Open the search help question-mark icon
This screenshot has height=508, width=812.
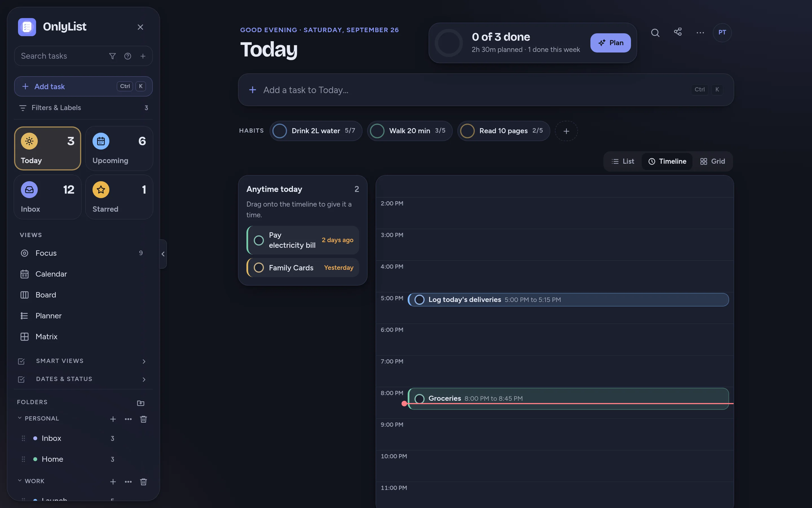(127, 56)
